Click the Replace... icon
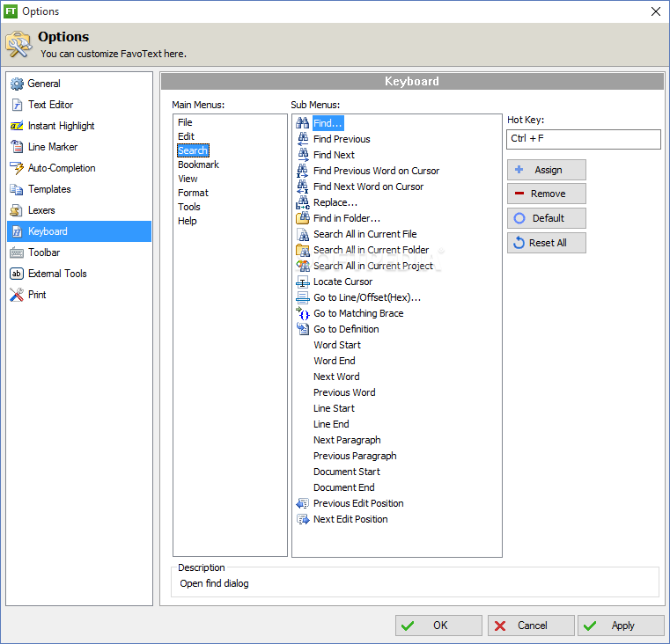The width and height of the screenshot is (670, 644). pos(303,202)
